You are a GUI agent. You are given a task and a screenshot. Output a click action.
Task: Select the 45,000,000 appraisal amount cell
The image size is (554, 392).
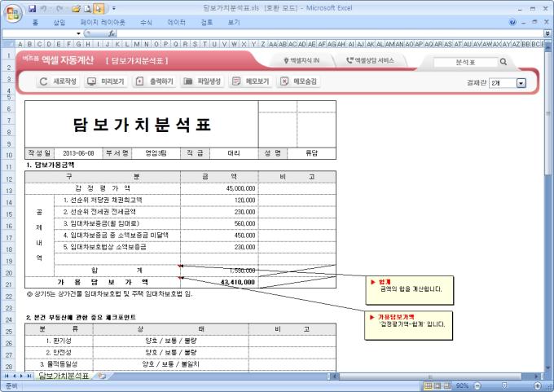click(219, 188)
